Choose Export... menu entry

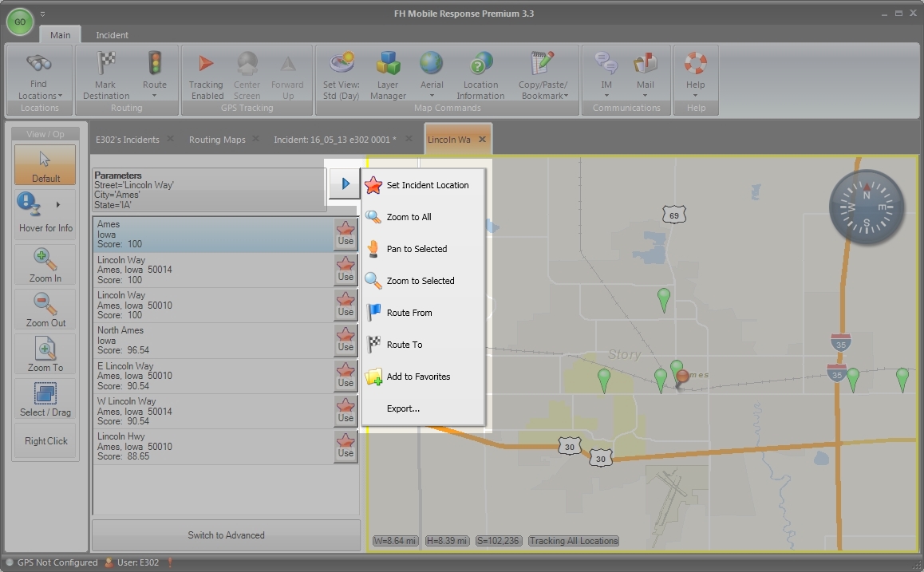tap(423, 408)
